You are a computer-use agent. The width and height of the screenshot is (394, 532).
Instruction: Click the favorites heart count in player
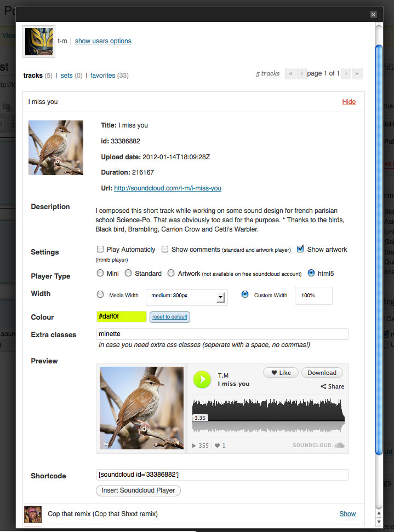(220, 446)
